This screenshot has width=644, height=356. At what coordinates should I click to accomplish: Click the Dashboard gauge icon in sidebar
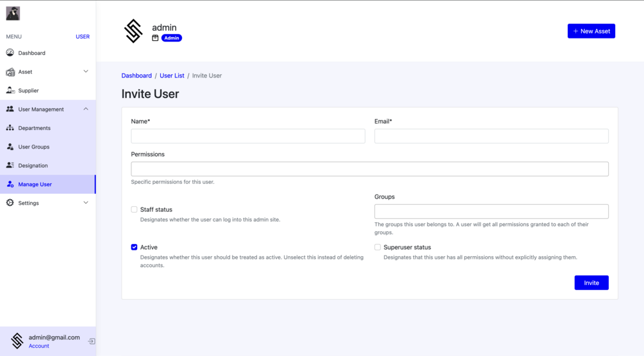pos(10,53)
